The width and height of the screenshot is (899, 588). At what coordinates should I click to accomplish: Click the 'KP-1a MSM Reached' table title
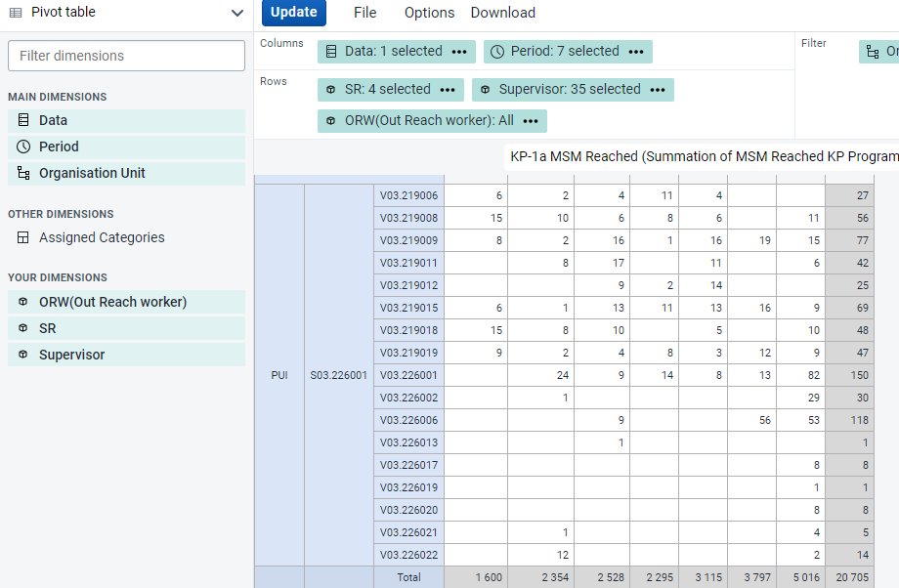click(705, 156)
